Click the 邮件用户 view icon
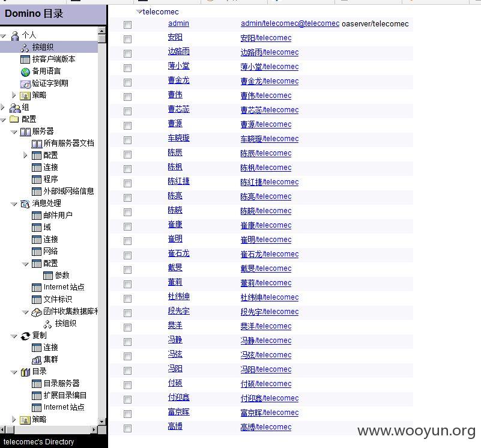Viewport: 481px width, 448px height. (37, 216)
